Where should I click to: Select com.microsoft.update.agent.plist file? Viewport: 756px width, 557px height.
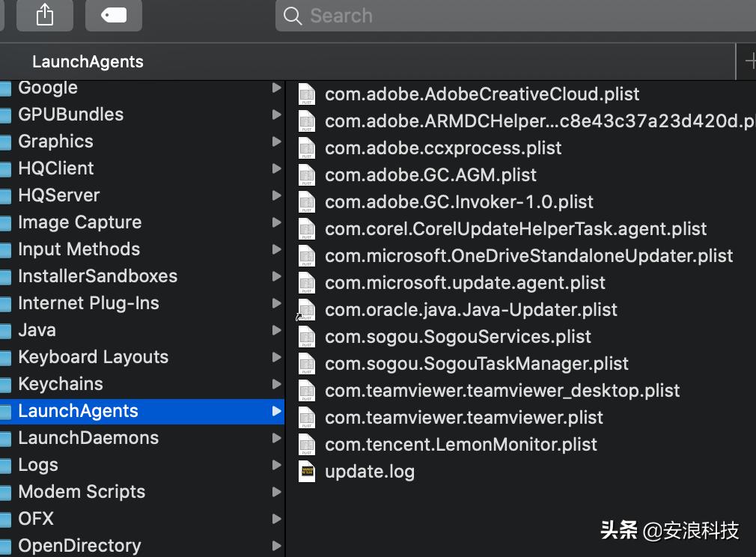pos(465,283)
